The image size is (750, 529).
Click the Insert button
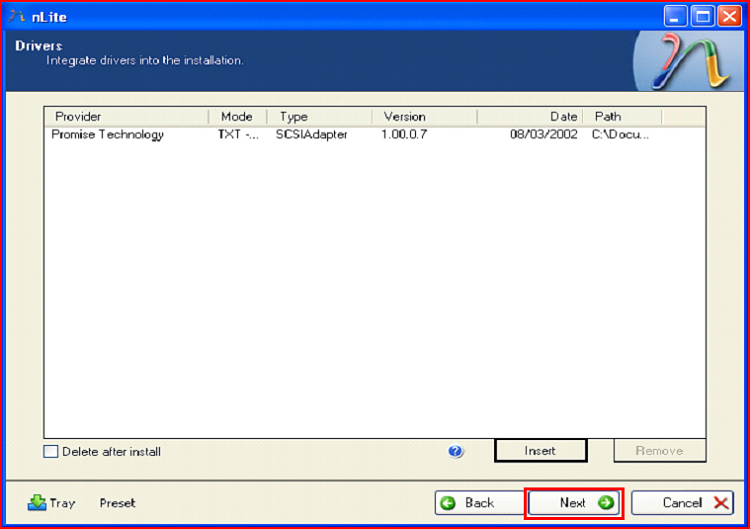(x=540, y=451)
